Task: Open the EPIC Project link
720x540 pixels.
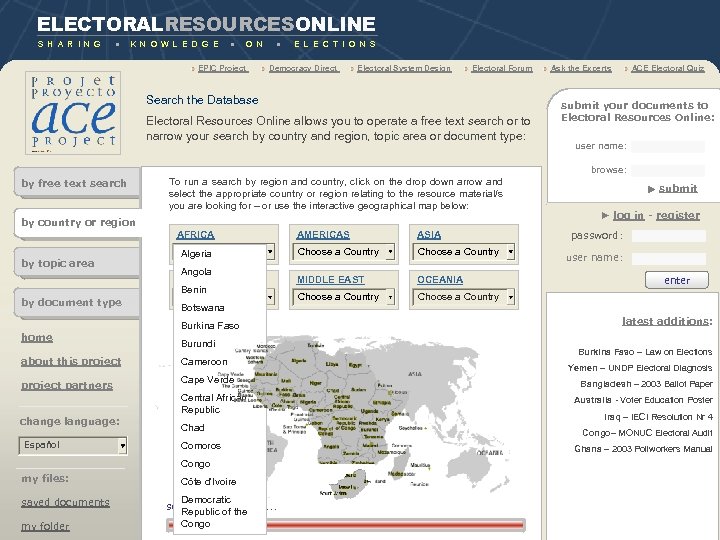Action: [223, 68]
